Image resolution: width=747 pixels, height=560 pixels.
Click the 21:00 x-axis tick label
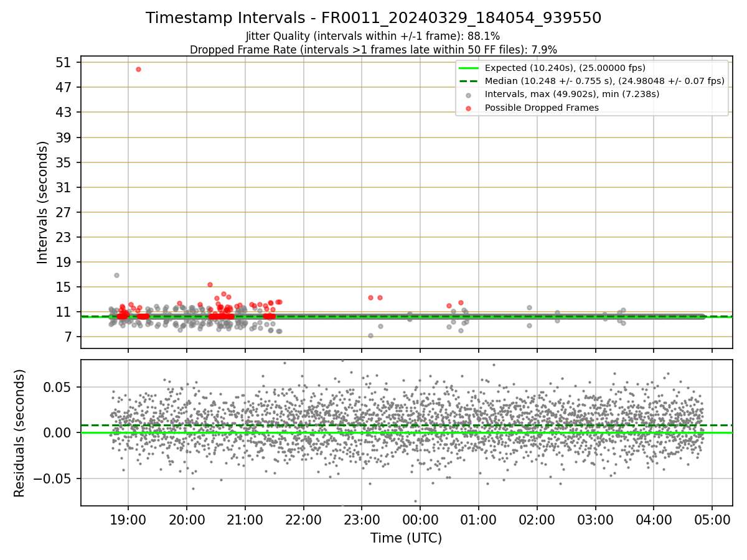pos(245,520)
